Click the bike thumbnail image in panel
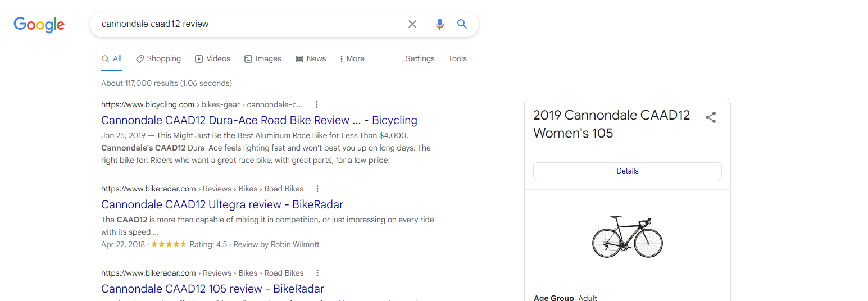 point(628,237)
